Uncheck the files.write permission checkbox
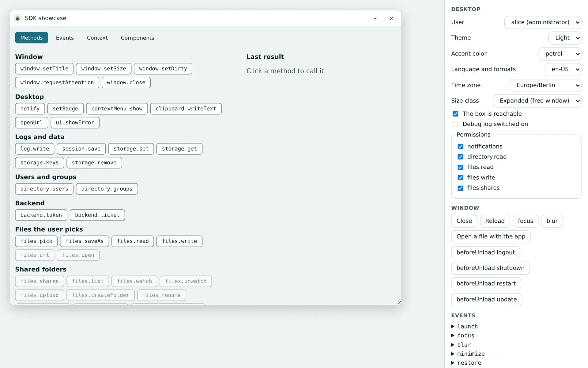 point(460,178)
